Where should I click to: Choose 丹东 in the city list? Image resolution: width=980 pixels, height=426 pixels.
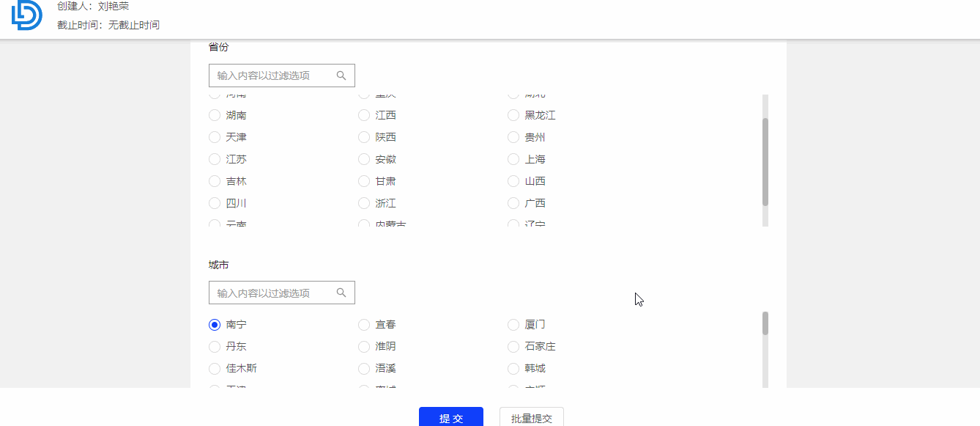[215, 347]
